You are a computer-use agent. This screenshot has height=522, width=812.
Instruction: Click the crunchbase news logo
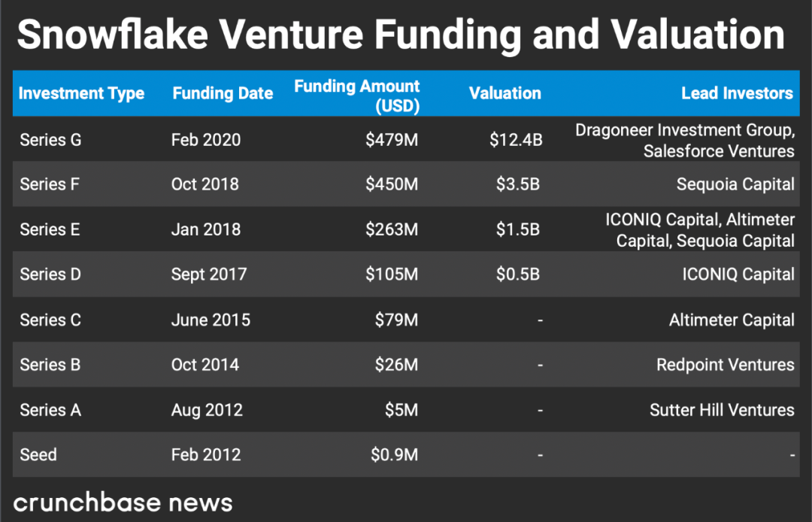point(123,502)
